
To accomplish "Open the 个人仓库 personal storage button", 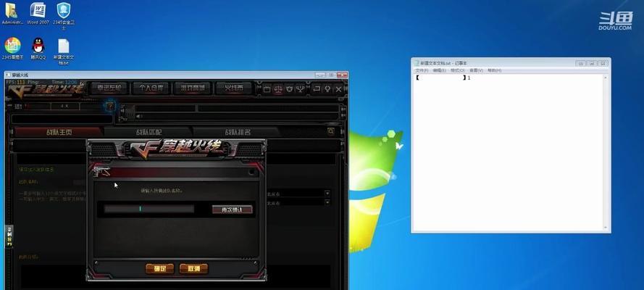I will click(151, 88).
